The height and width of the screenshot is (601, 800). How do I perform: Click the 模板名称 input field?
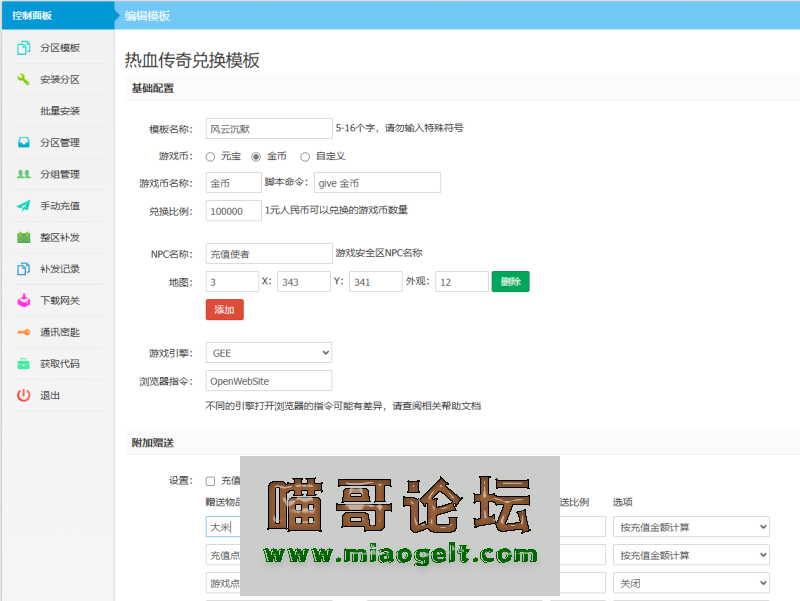(268, 128)
